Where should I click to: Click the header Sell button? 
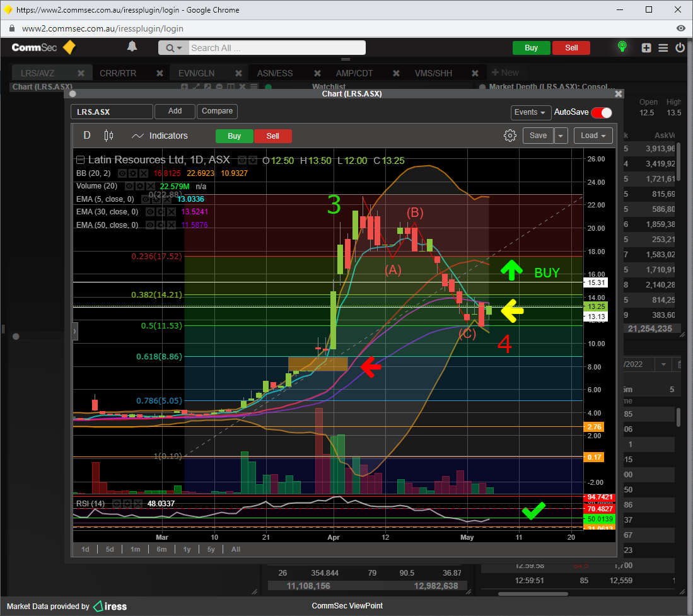(571, 48)
